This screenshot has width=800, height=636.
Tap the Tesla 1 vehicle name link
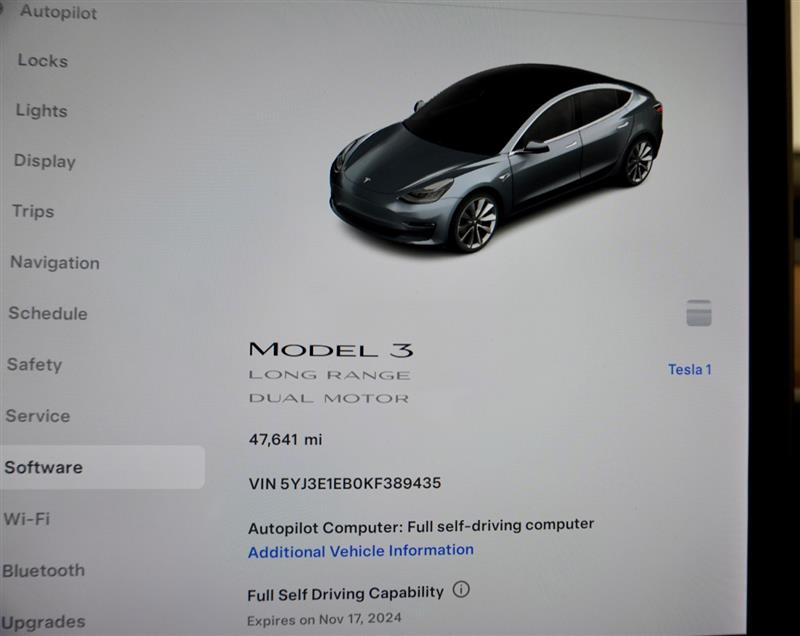pos(690,369)
